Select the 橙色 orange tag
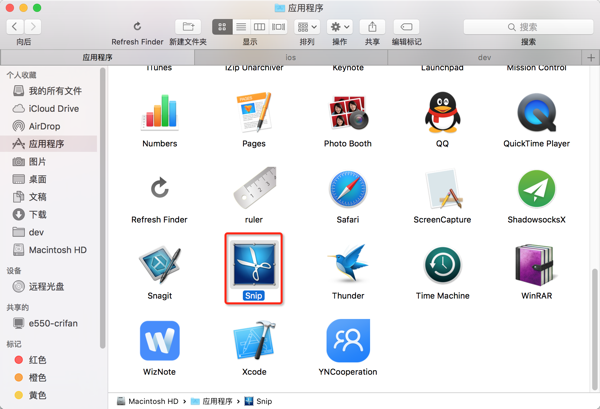The height and width of the screenshot is (409, 600). (x=49, y=378)
